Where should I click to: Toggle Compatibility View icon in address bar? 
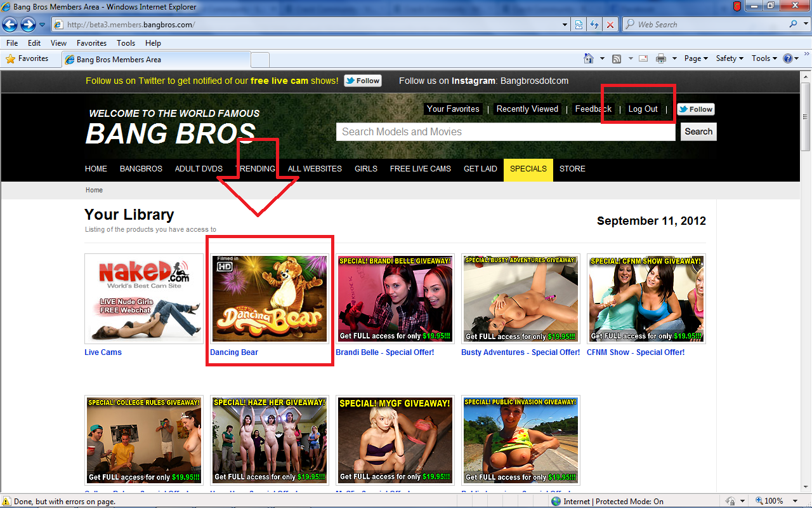click(x=579, y=25)
